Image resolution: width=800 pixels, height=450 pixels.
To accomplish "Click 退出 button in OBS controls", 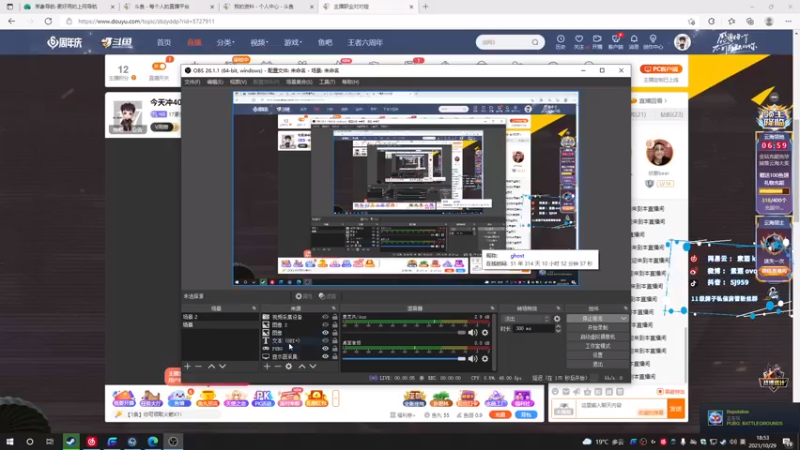I will 597,364.
